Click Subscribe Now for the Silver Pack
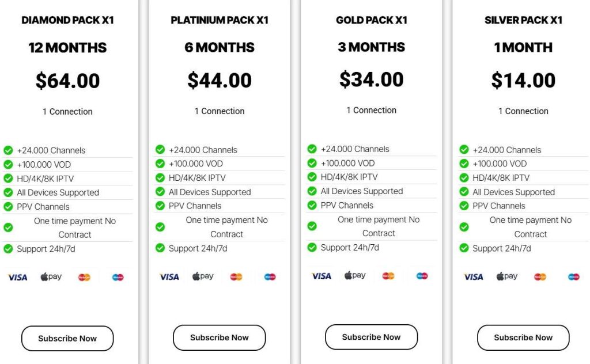 (523, 338)
